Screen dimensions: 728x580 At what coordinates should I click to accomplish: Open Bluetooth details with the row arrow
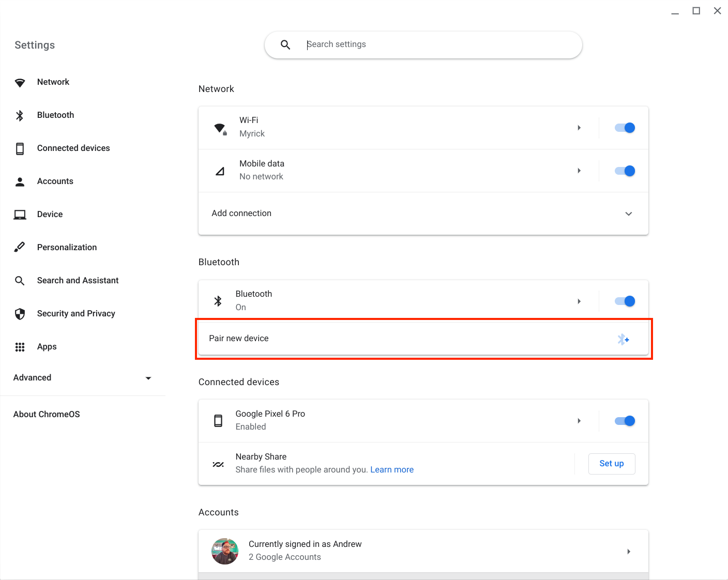pyautogui.click(x=579, y=301)
